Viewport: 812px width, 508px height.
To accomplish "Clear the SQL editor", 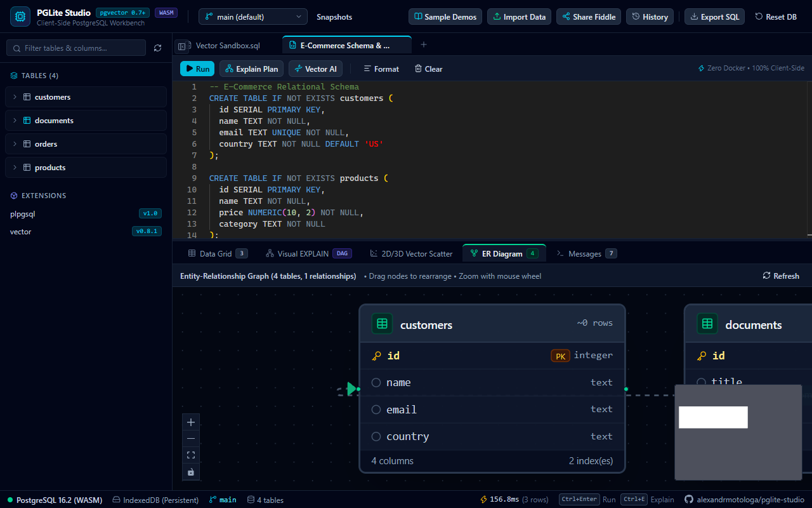I will point(428,69).
